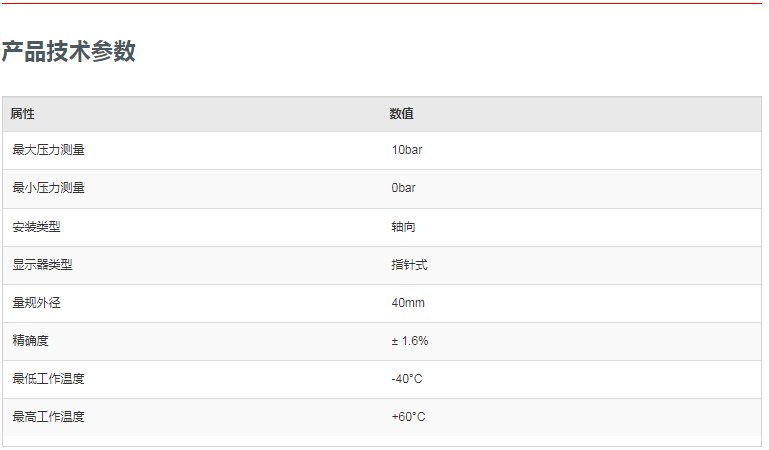Viewport: 769px width, 450px height.
Task: Click the 显示器类型 attribute label
Action: pos(42,265)
